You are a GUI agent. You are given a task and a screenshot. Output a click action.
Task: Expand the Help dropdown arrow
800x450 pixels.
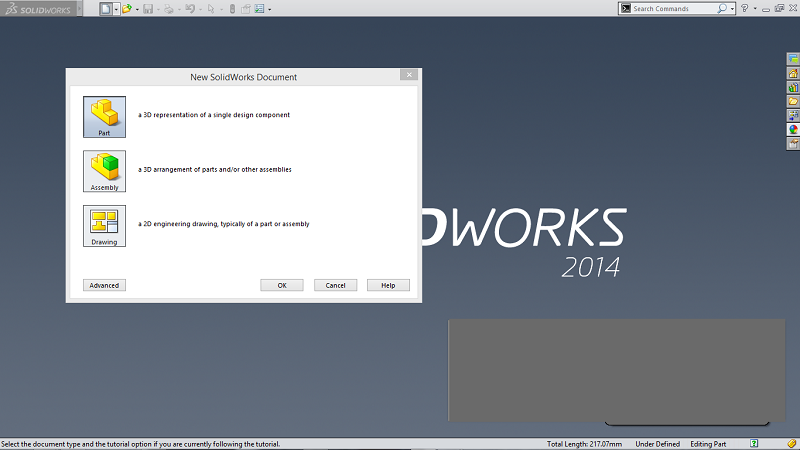755,8
